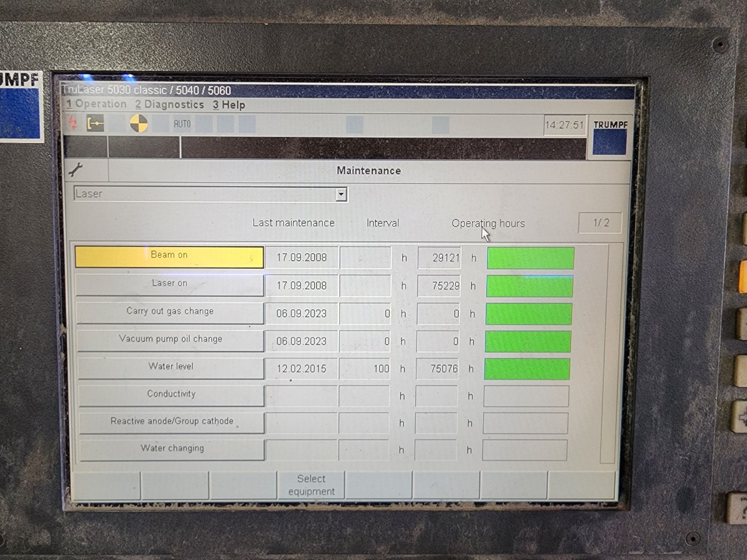Click the Beam on last maintenance date 17.09.2008

coord(302,258)
